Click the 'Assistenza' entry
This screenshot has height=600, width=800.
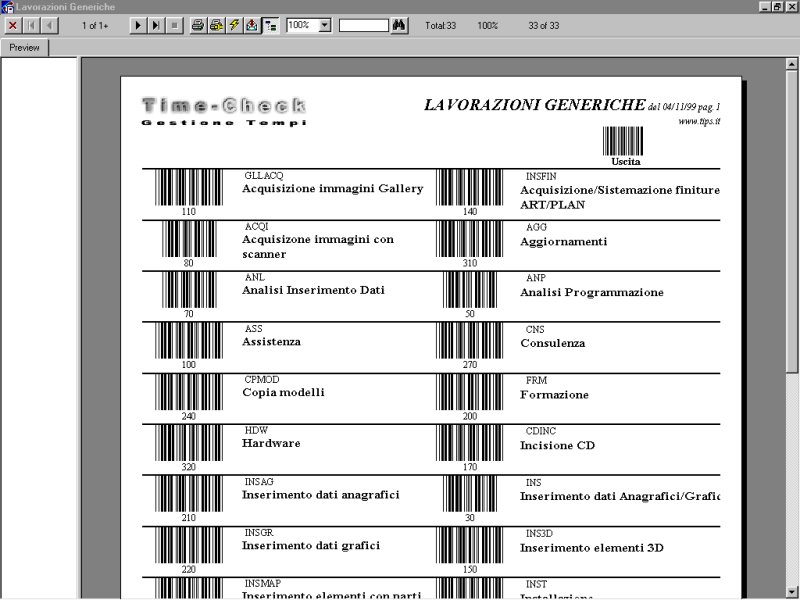tap(271, 342)
